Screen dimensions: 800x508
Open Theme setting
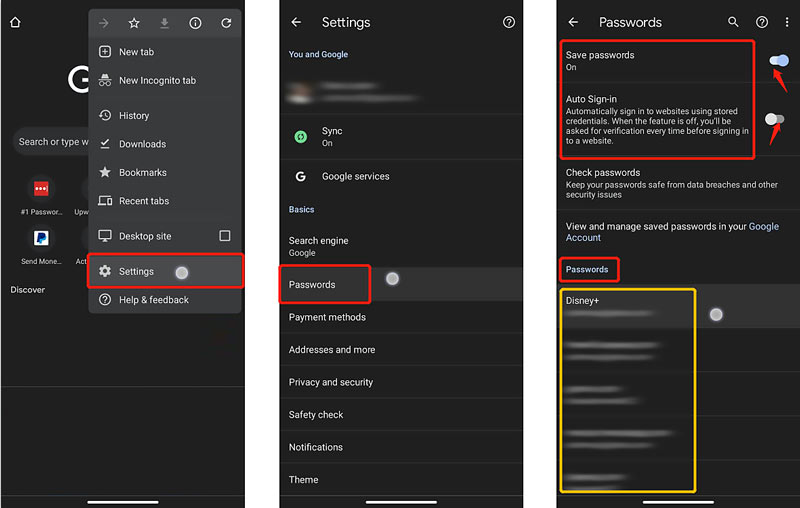coord(401,479)
